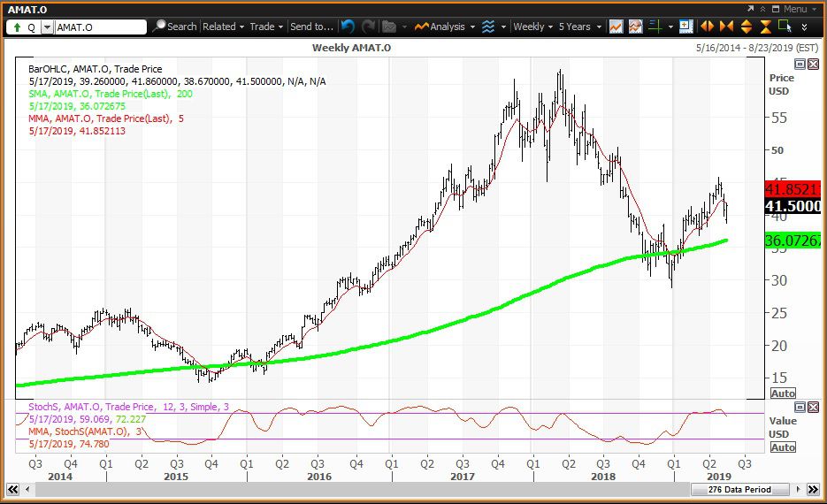Compress the chart vertically with hourglass arrows
827x504 pixels.
[765, 27]
